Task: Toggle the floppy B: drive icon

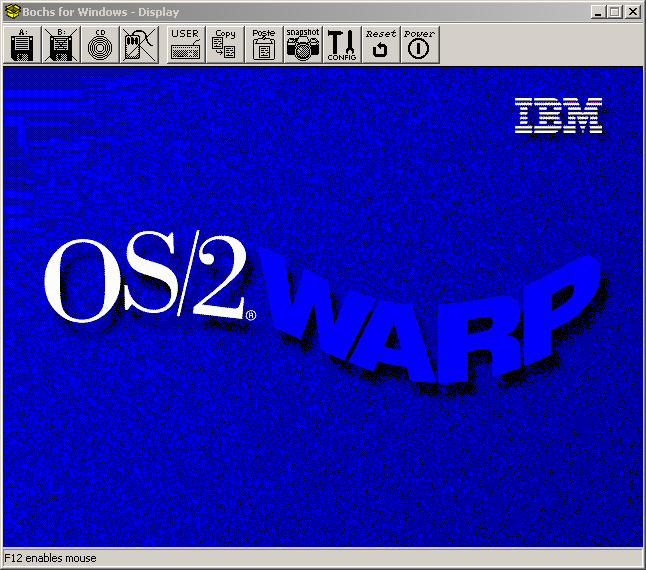Action: [x=61, y=45]
